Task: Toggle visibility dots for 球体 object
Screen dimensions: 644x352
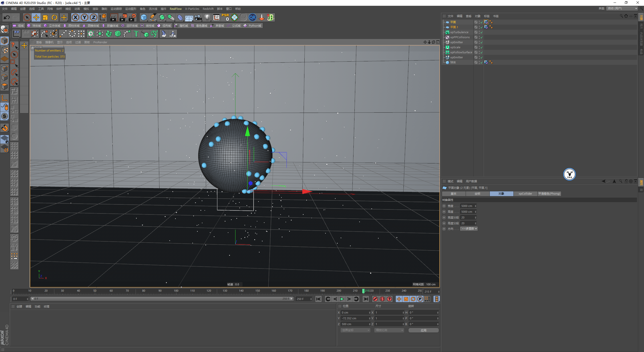Action: pos(479,62)
